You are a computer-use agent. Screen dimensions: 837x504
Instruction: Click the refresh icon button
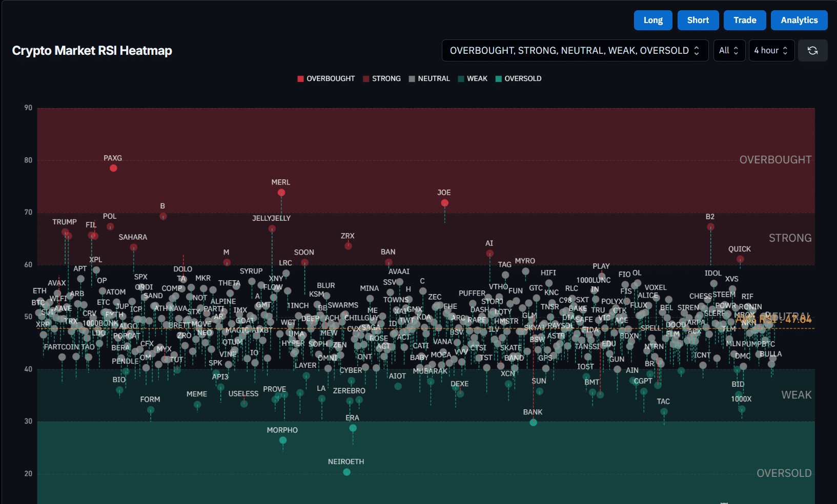coord(812,50)
